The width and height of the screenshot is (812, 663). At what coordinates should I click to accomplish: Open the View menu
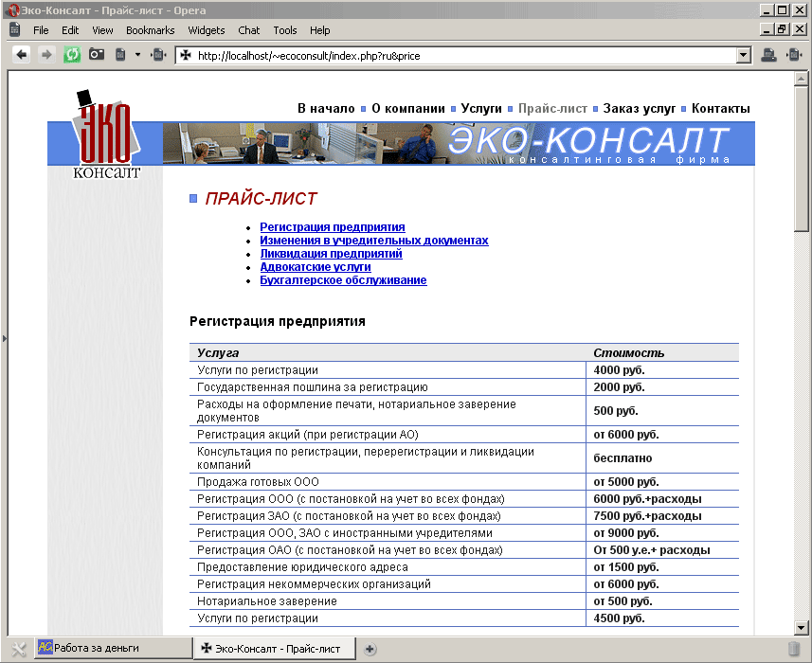pyautogui.click(x=102, y=30)
